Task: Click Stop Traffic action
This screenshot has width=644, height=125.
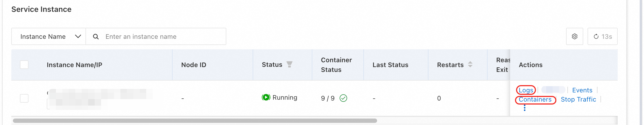Action: pos(578,100)
